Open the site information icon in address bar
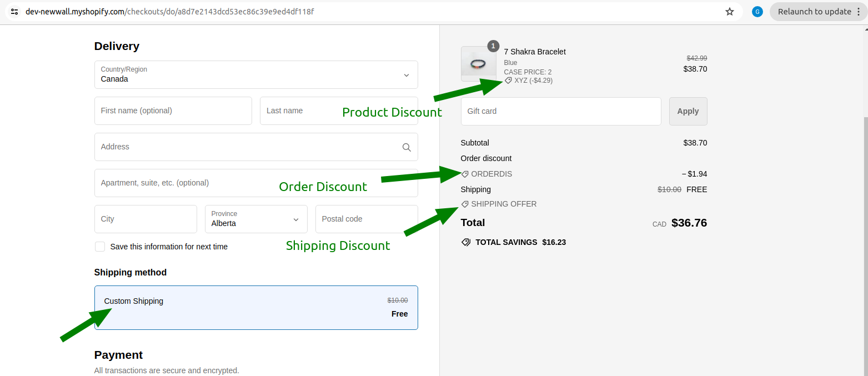This screenshot has width=868, height=376. click(14, 12)
